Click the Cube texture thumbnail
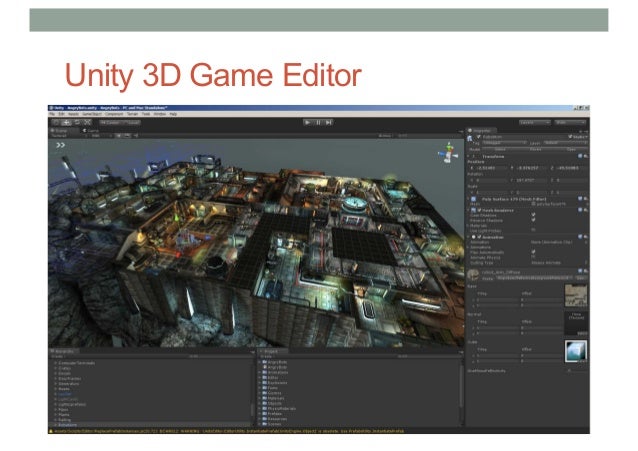 pyautogui.click(x=576, y=351)
